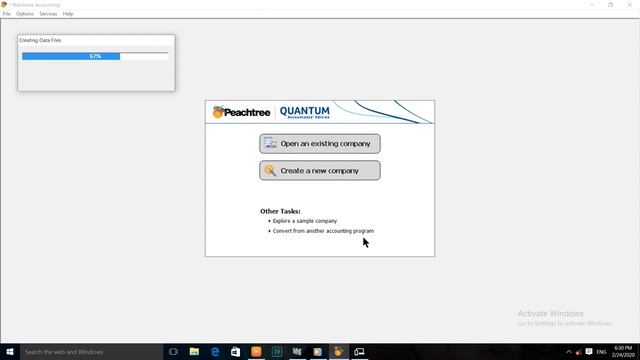Click the teal square app icon in taskbar
The image size is (640, 360).
[277, 352]
